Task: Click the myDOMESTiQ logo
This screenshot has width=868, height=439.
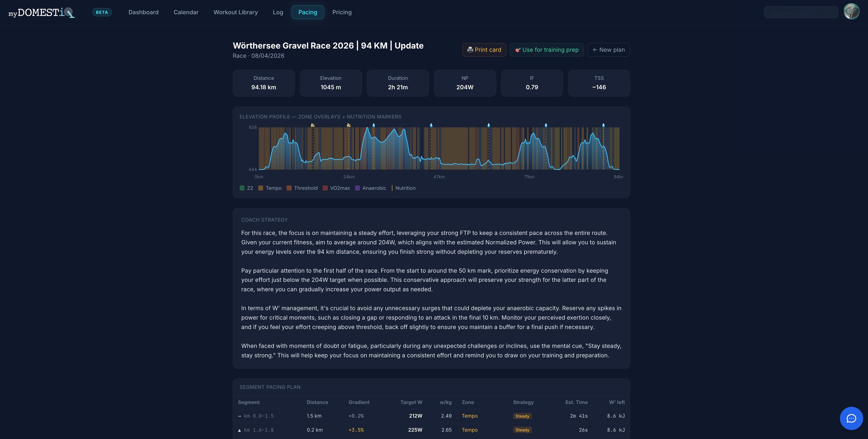Action: [41, 12]
